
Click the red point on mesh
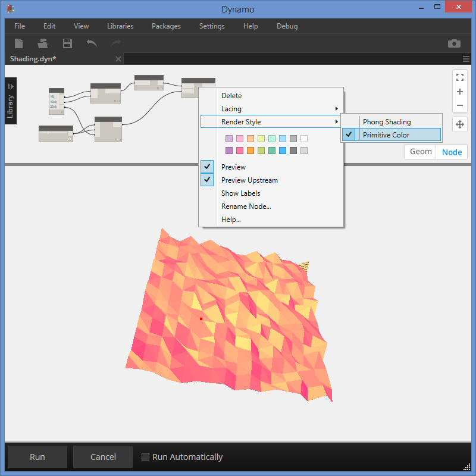(x=201, y=319)
